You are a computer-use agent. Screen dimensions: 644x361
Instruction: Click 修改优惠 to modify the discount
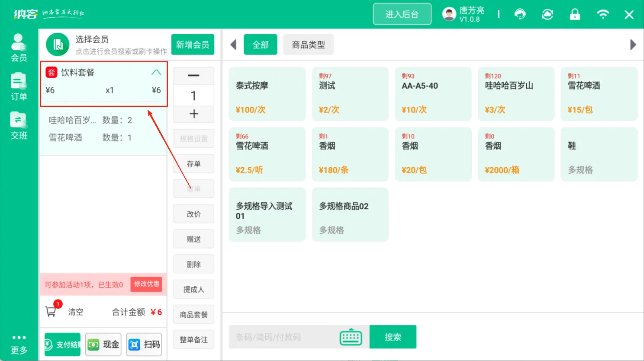pos(146,284)
